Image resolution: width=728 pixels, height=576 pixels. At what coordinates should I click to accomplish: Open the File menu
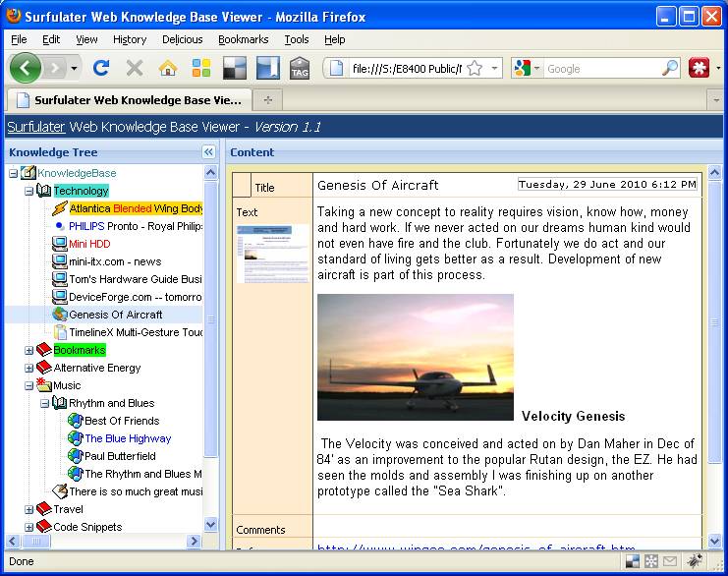click(19, 39)
